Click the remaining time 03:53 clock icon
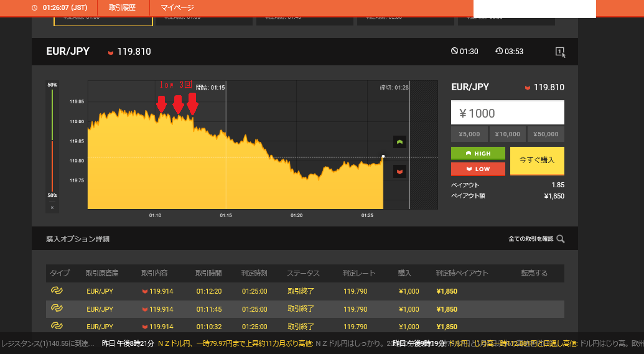Screen dimensions: 644x354 point(499,52)
